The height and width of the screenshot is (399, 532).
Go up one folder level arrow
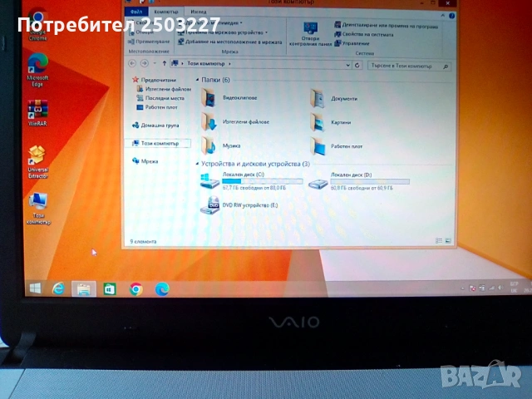(165, 63)
